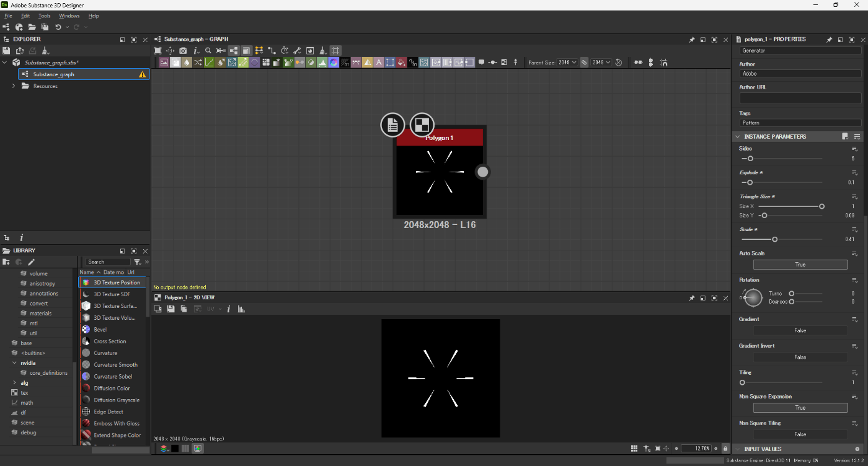Expand the Resources folder
The height and width of the screenshot is (466, 868).
pos(14,86)
